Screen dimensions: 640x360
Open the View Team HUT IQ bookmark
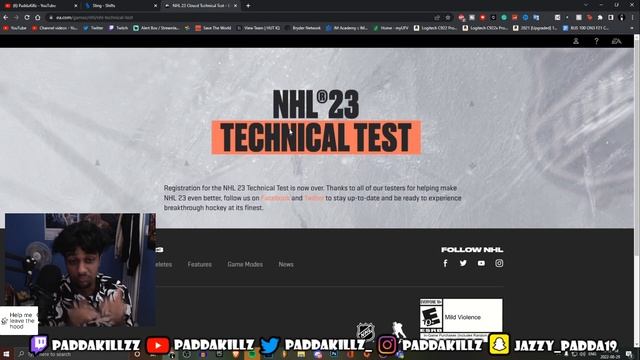tap(258, 28)
